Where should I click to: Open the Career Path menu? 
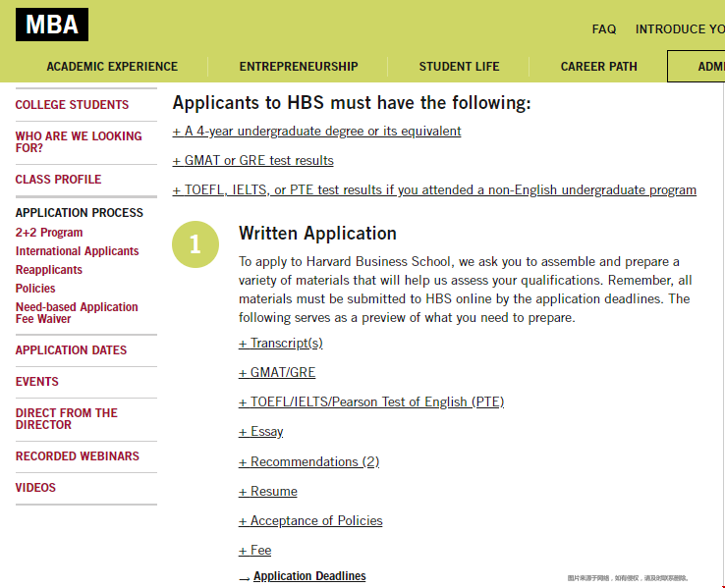[x=599, y=67]
